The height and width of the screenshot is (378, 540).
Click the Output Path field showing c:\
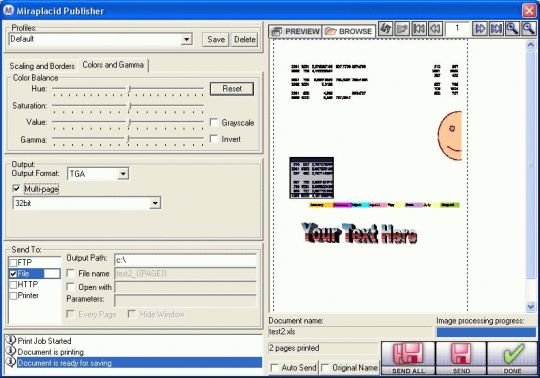(x=185, y=260)
